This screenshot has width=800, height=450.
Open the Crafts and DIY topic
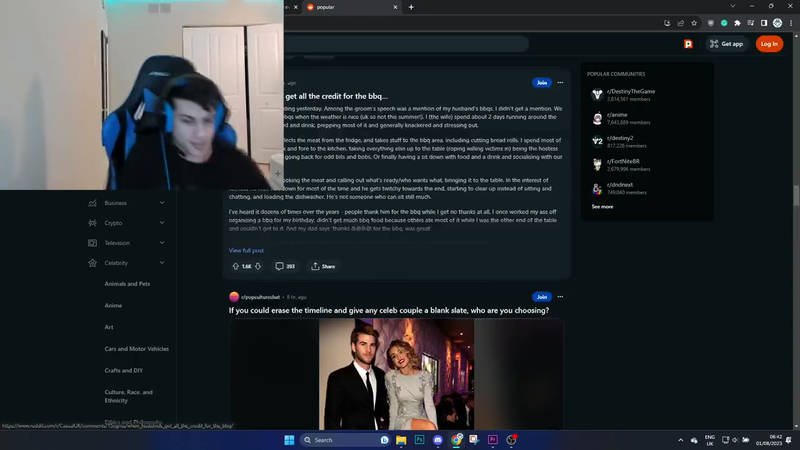pos(123,370)
